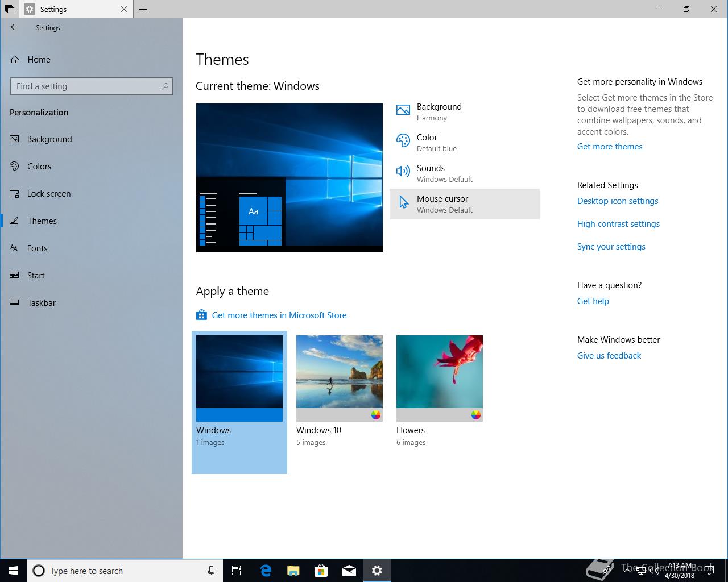Open the Lock screen settings page
This screenshot has width=728, height=582.
91,194
